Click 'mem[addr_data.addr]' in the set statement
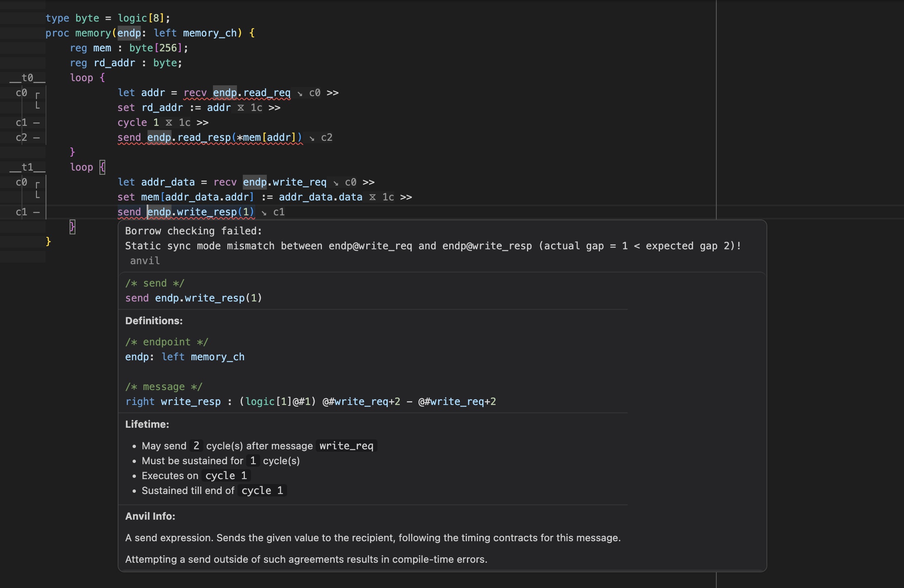Viewport: 904px width, 588px height. point(197,197)
